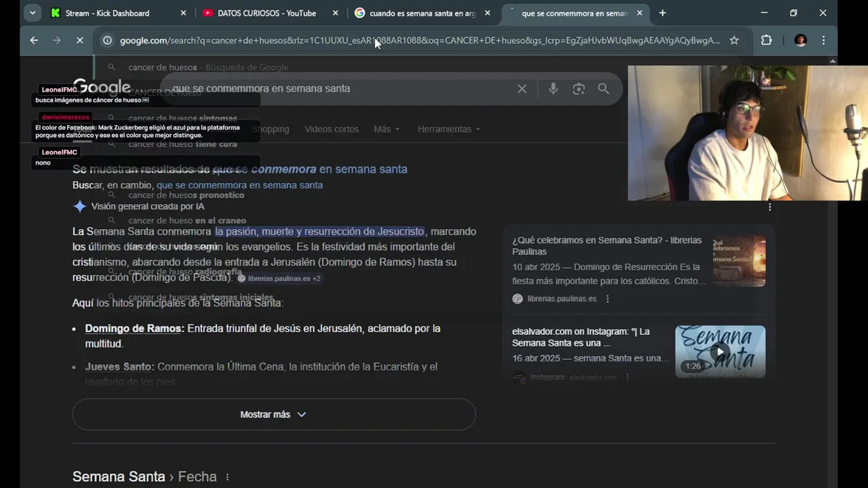868x488 pixels.
Task: Open the Herramientas dropdown
Action: [x=448, y=129]
